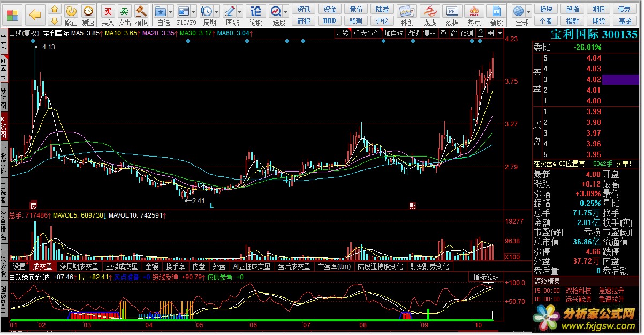Select the 画线 pencil drawing tool
Image resolution: width=644 pixels, height=335 pixels.
pos(230,11)
